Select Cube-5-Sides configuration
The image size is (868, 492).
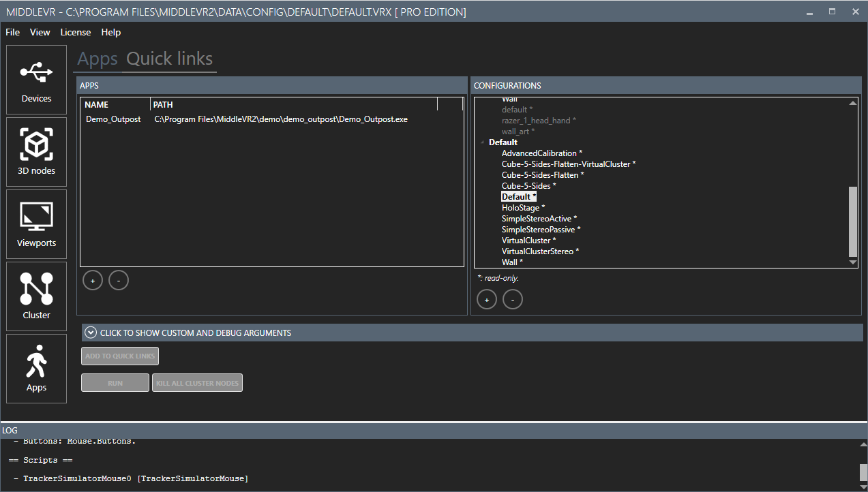pos(529,186)
